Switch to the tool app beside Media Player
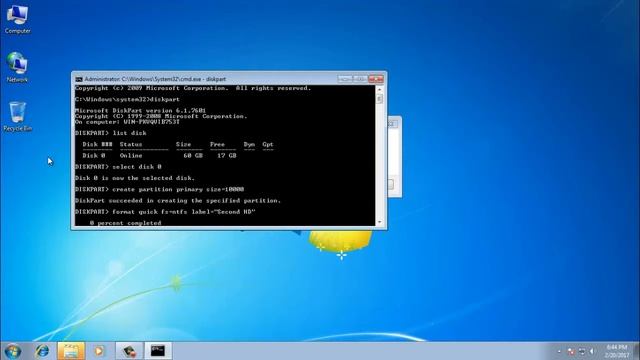640x360 pixels. click(x=129, y=351)
